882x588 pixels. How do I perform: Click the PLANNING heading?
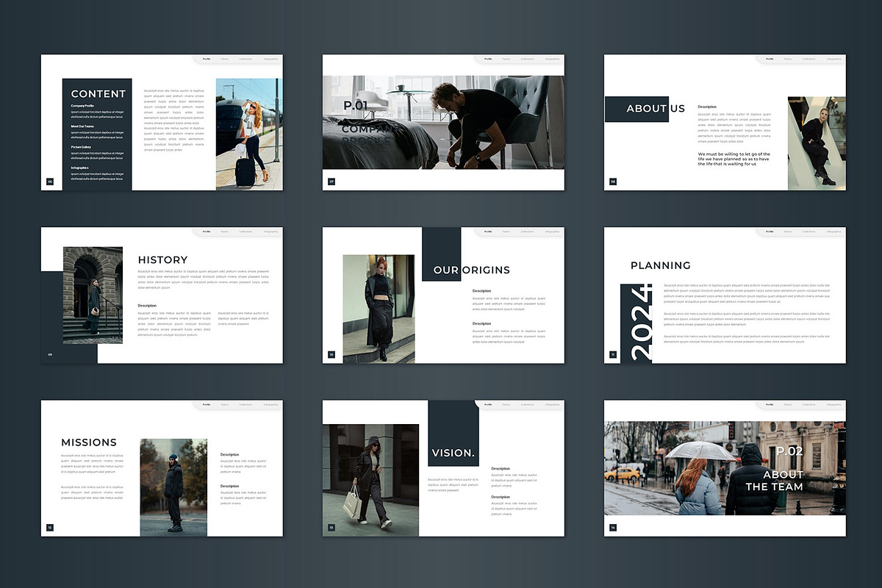tap(661, 265)
